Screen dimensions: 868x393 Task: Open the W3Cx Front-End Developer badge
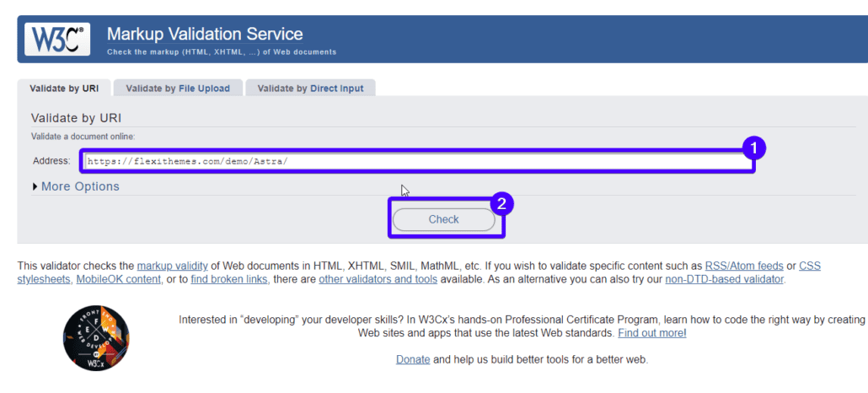point(96,337)
